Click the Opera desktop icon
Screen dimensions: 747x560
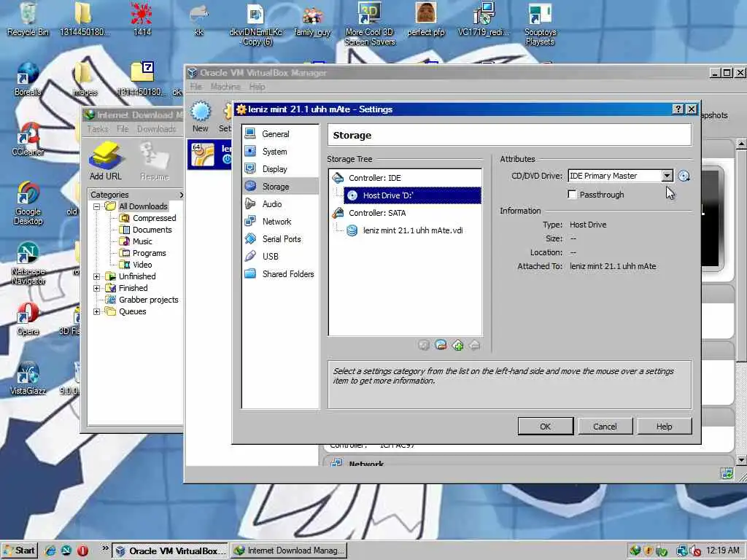(28, 319)
